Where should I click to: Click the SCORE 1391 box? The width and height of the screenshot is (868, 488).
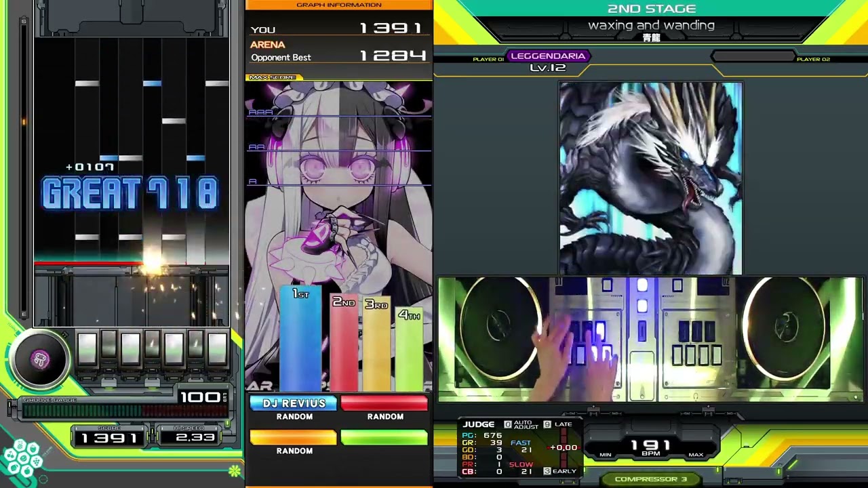109,436
